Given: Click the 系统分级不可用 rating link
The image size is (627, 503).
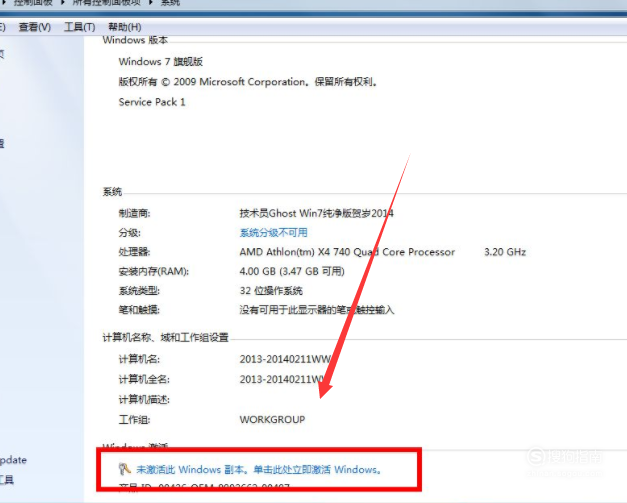Looking at the screenshot, I should pyautogui.click(x=274, y=233).
